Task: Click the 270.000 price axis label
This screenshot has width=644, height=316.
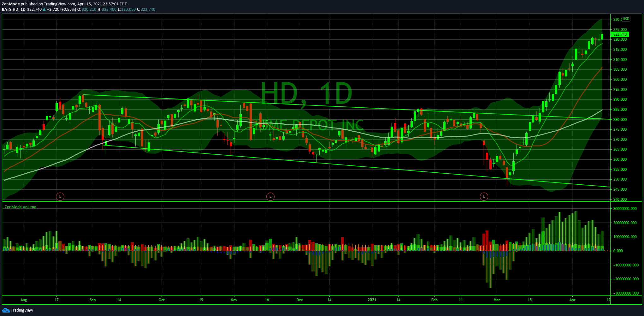Action: (620, 140)
